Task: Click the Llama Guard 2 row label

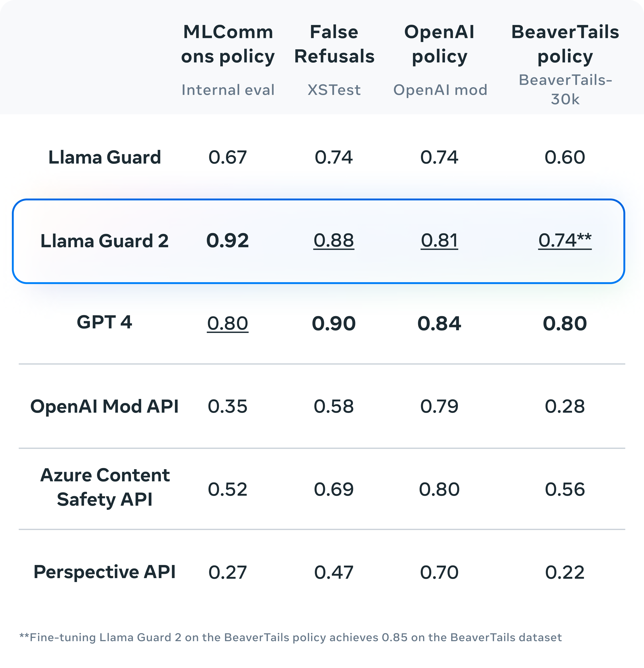Action: (104, 241)
